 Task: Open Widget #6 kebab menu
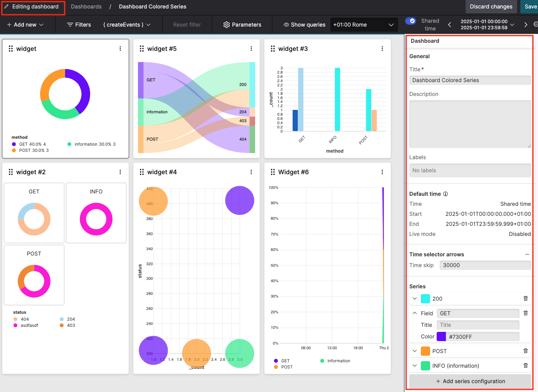pos(382,172)
